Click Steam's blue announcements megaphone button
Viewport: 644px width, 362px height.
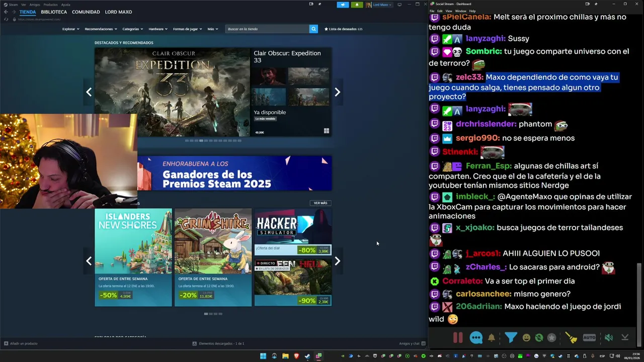(x=343, y=5)
